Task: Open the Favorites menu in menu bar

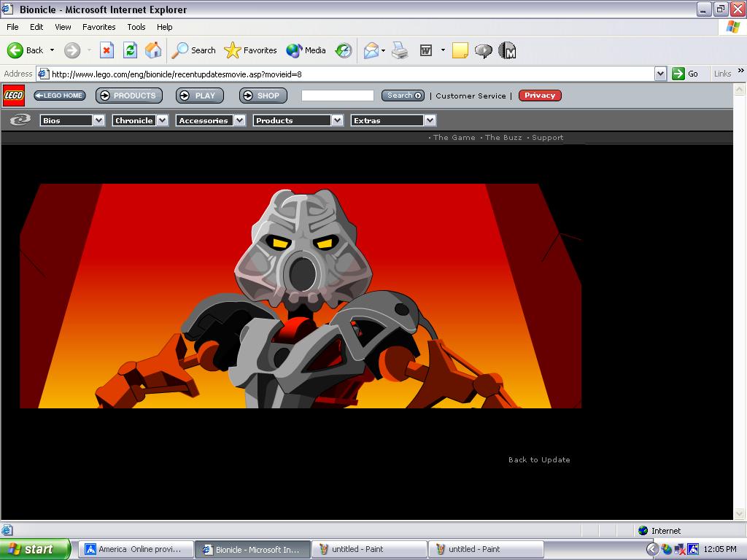Action: point(98,27)
